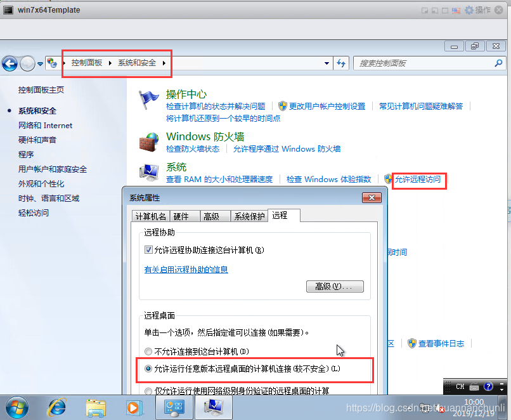Open Windows Explorer folder on taskbar
511x420 pixels.
[96, 407]
